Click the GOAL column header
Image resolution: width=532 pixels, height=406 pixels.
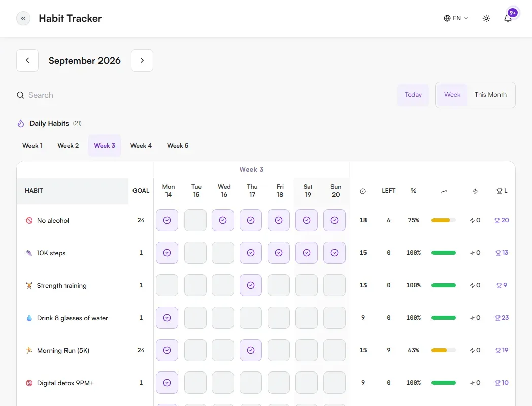[x=141, y=191]
